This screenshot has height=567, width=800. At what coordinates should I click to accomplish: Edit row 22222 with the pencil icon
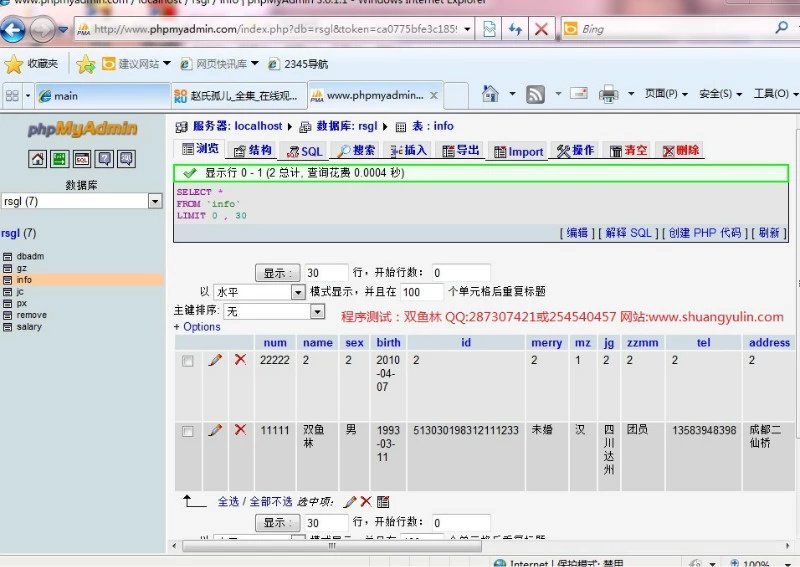[x=215, y=360]
